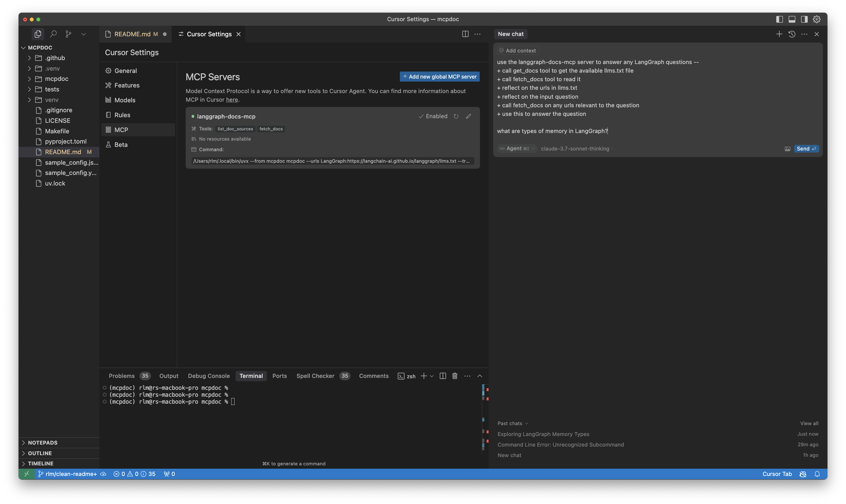Switch to the README.md tab
846x504 pixels.
point(132,34)
